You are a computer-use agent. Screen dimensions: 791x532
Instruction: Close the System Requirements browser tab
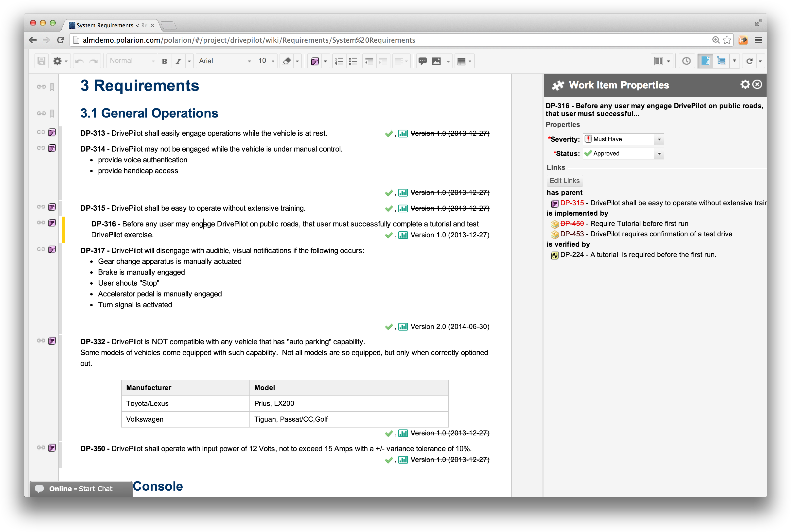[152, 25]
